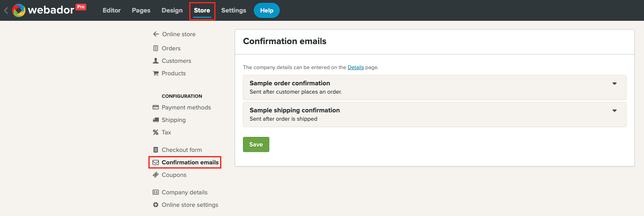Click the Customers person icon
The image size is (644, 216).
pyautogui.click(x=155, y=61)
